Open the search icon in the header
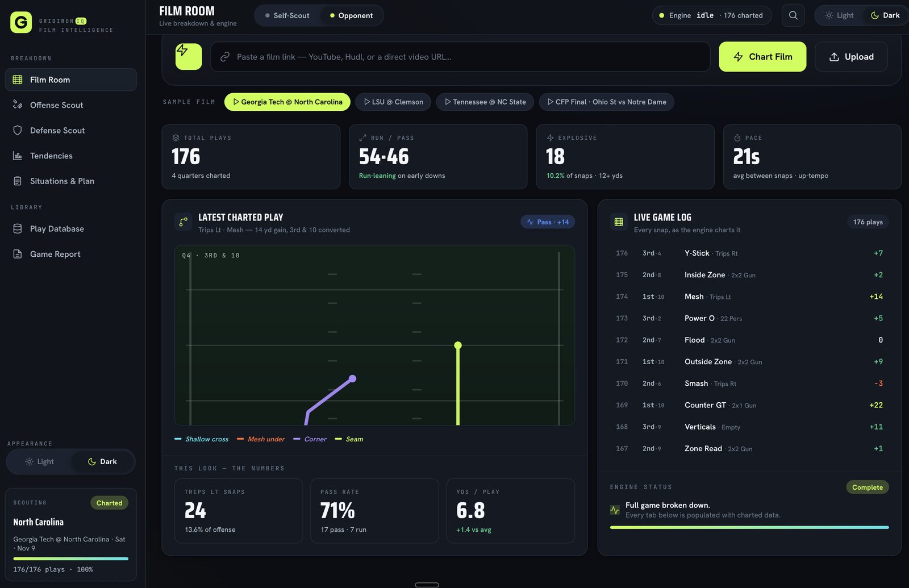This screenshot has height=588, width=909. tap(793, 15)
